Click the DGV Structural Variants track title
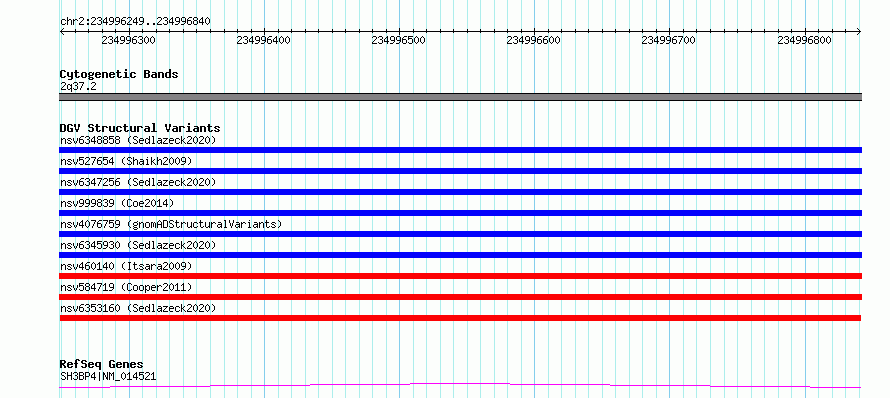 (140, 128)
